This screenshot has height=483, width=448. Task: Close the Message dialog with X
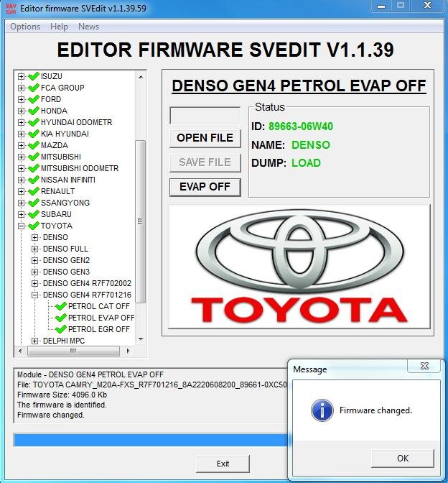coord(424,366)
